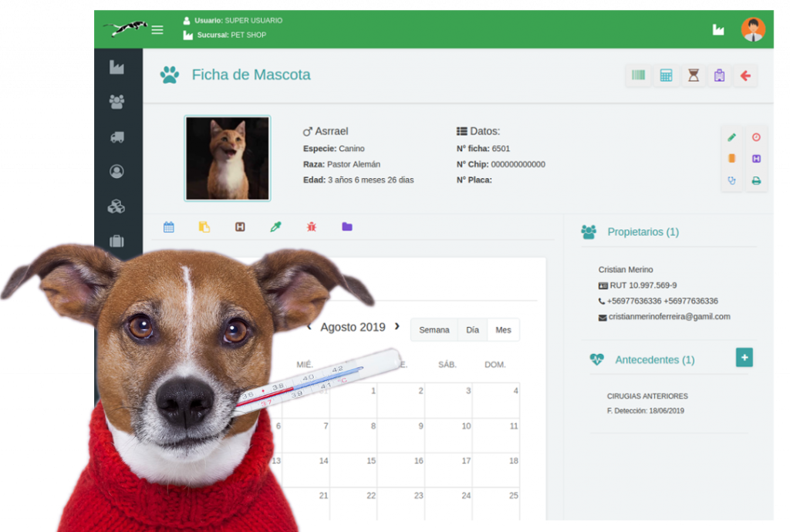Click the blue stethoscope icon
The width and height of the screenshot is (790, 532).
[x=732, y=181]
